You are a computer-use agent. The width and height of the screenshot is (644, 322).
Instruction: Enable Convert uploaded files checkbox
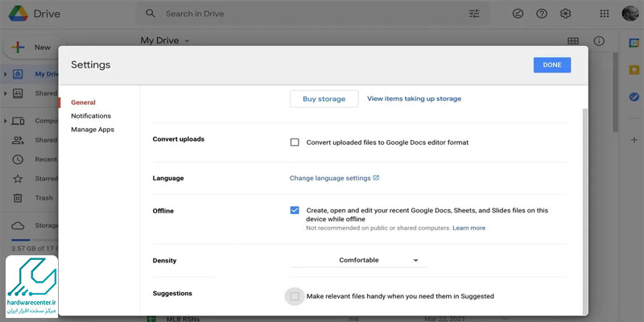click(295, 142)
